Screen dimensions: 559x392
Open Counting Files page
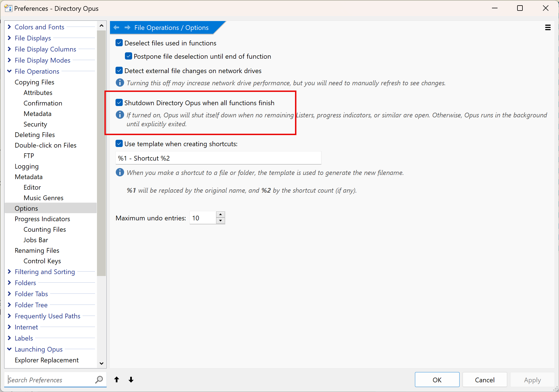coord(45,229)
